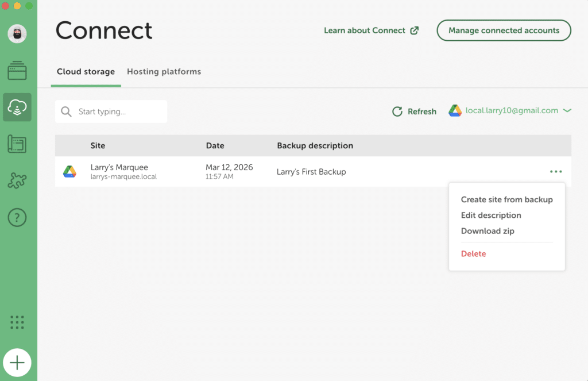Open the nine-dot apps grid icon

[x=17, y=322]
